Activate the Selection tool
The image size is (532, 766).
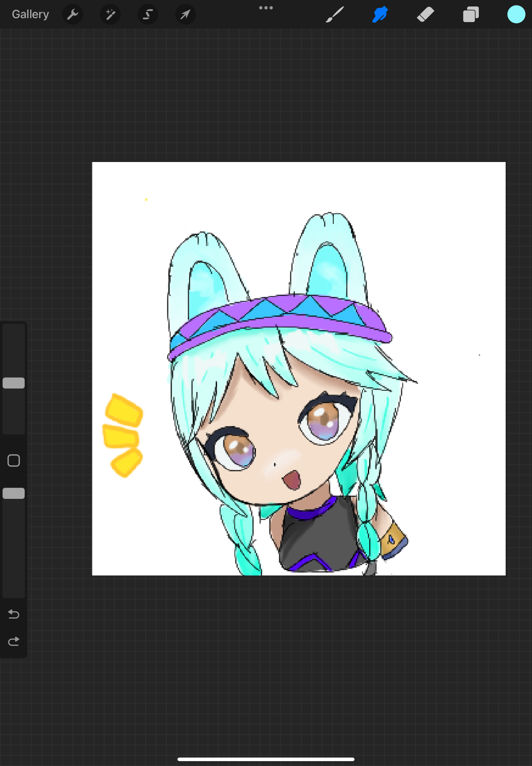[148, 14]
